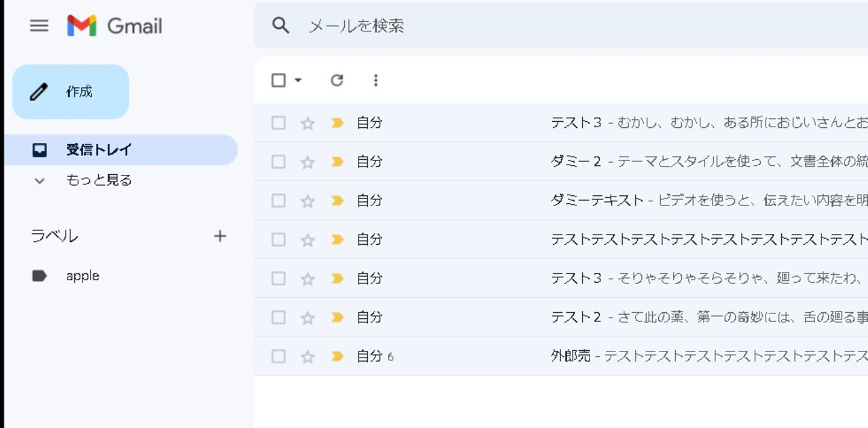The width and height of the screenshot is (868, 428).
Task: Open the 外郎売 email thread
Action: coord(663,356)
